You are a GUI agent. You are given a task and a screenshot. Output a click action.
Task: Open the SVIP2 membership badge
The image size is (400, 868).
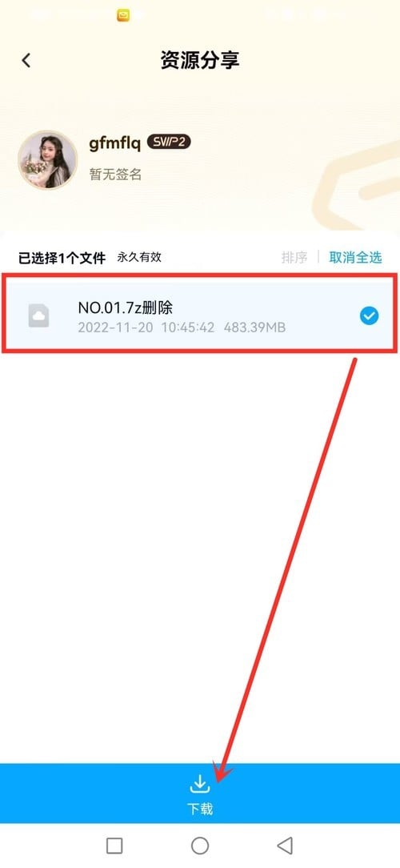tap(169, 143)
